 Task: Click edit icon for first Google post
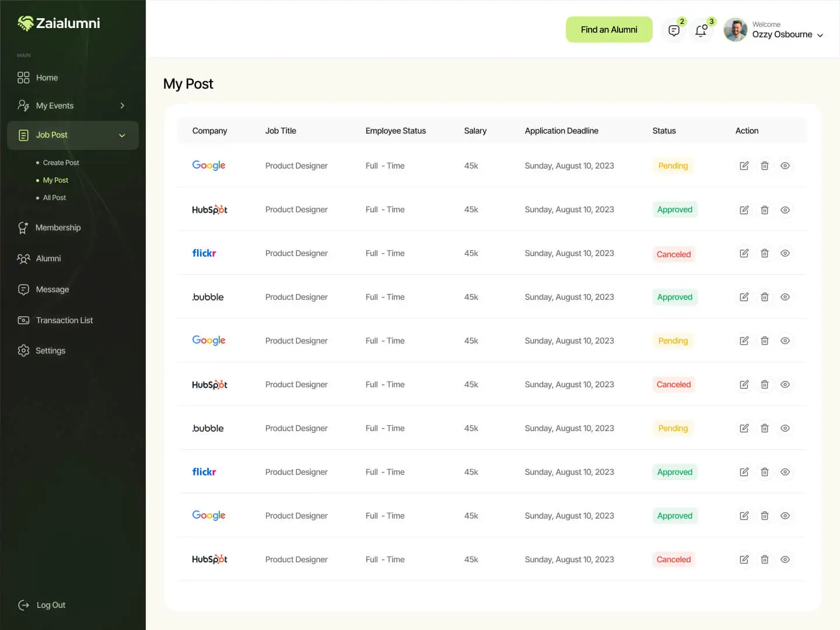click(x=744, y=166)
